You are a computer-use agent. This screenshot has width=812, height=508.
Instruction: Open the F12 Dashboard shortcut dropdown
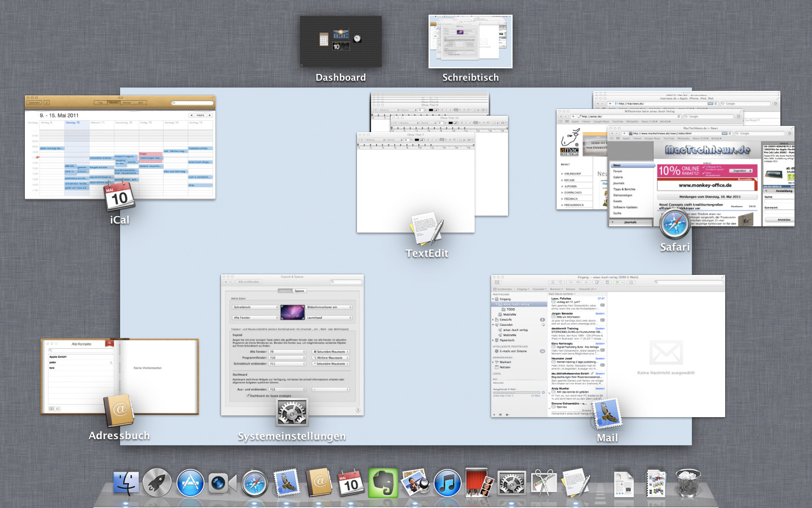287,389
